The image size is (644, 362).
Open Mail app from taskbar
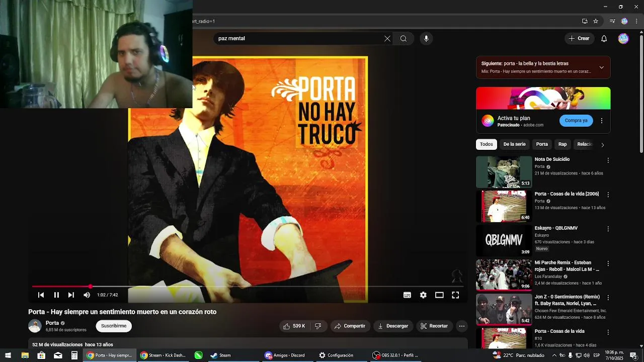pyautogui.click(x=58, y=355)
